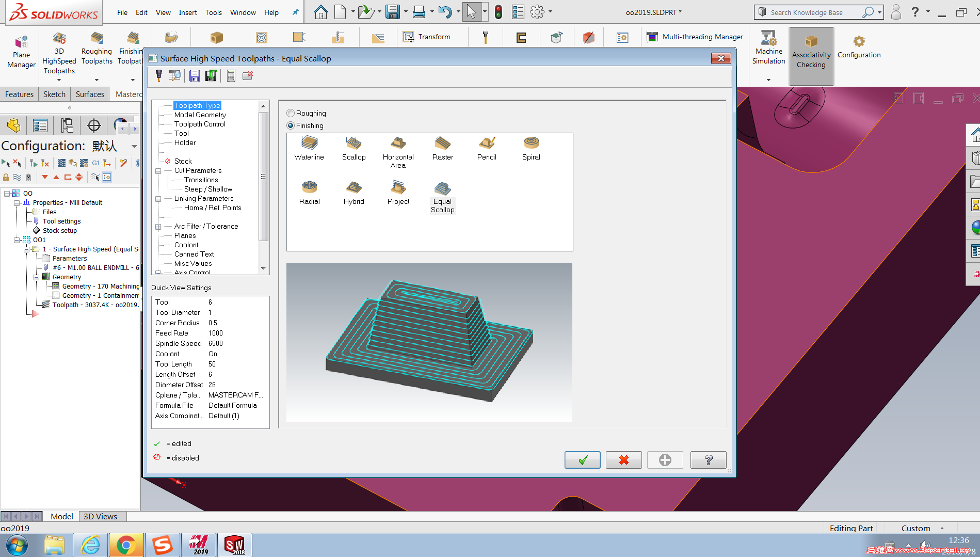Collapse the Geometry node in operations tree

click(36, 277)
